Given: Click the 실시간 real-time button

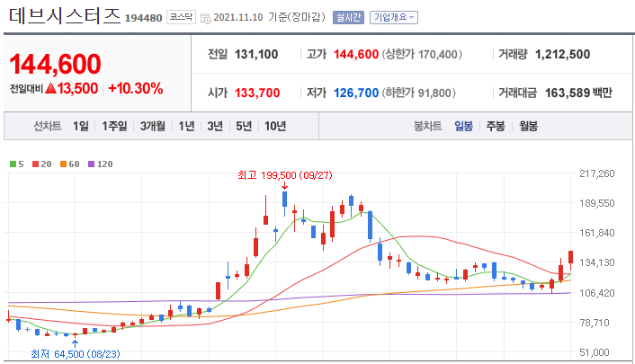Looking at the screenshot, I should point(348,17).
